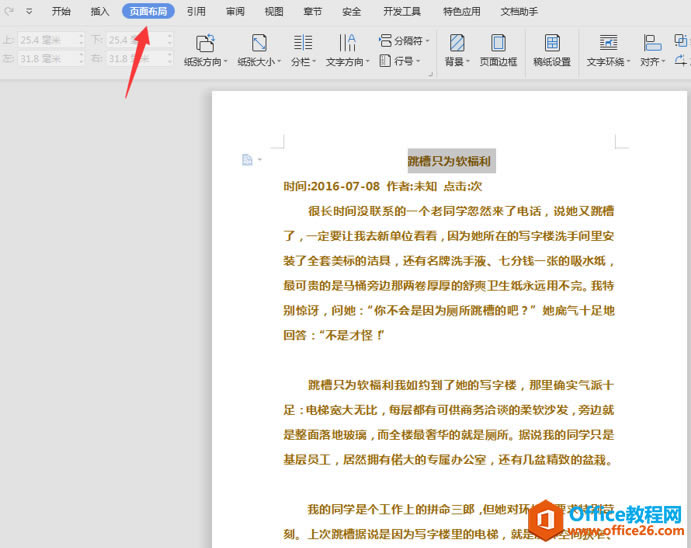Image resolution: width=691 pixels, height=548 pixels.
Task: Click the right margin stepper arrows
Action: click(170, 59)
